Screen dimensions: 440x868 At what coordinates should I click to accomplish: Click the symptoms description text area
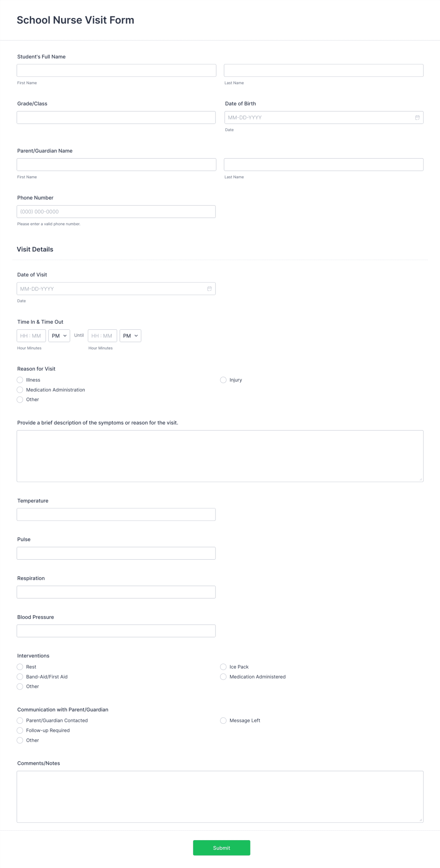click(x=219, y=455)
